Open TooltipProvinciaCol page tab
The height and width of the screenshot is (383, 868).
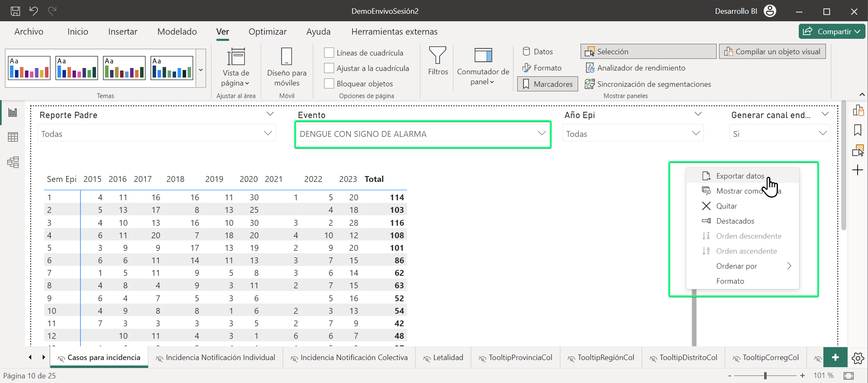[x=515, y=358]
